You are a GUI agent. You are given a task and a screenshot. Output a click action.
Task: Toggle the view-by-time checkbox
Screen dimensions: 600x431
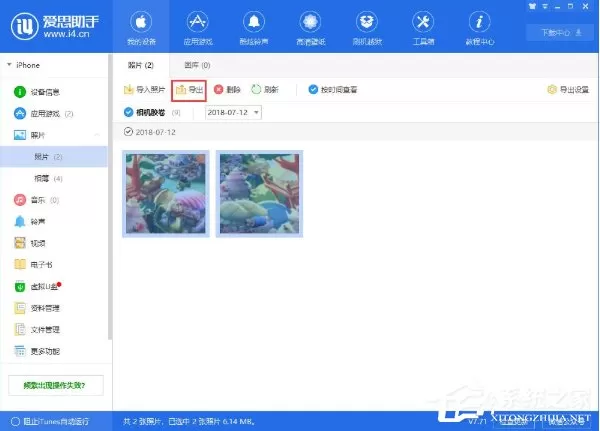pos(313,90)
